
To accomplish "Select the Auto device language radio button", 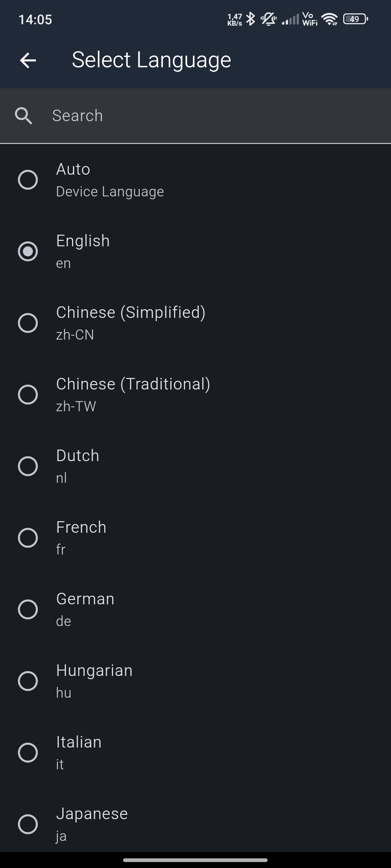I will tap(28, 180).
